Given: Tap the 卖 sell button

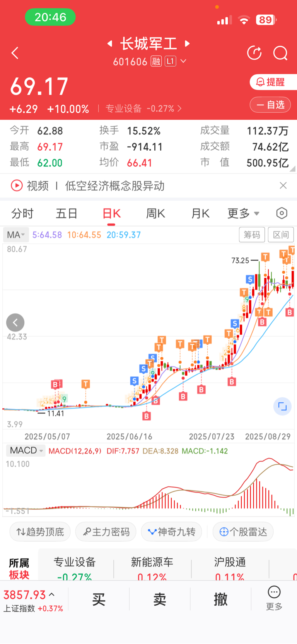Looking at the screenshot, I should (160, 599).
